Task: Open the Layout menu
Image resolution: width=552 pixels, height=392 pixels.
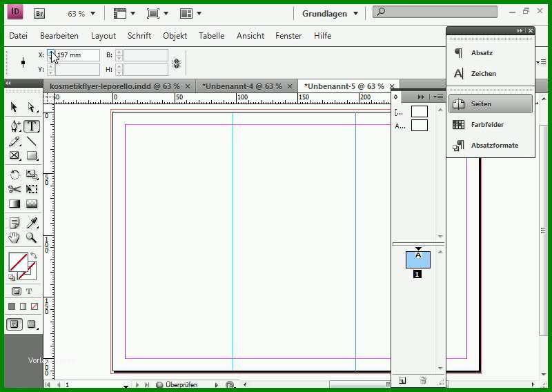Action: pyautogui.click(x=103, y=36)
